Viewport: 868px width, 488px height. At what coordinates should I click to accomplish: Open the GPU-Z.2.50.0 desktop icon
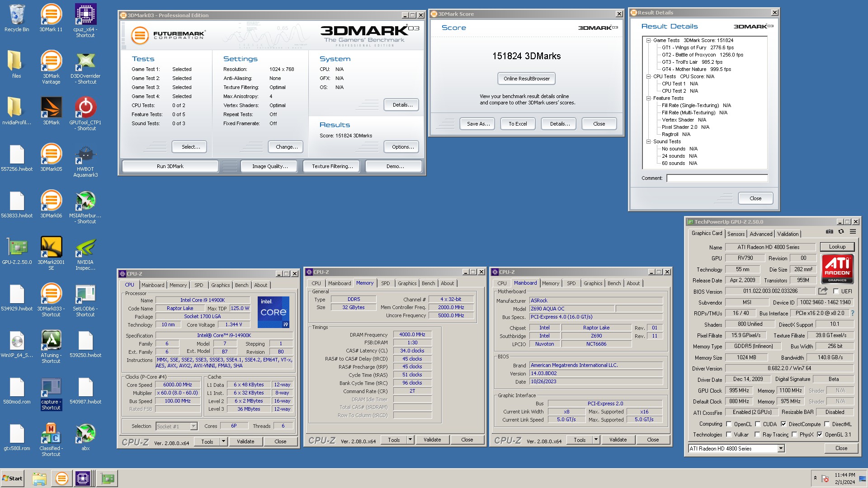tap(17, 251)
